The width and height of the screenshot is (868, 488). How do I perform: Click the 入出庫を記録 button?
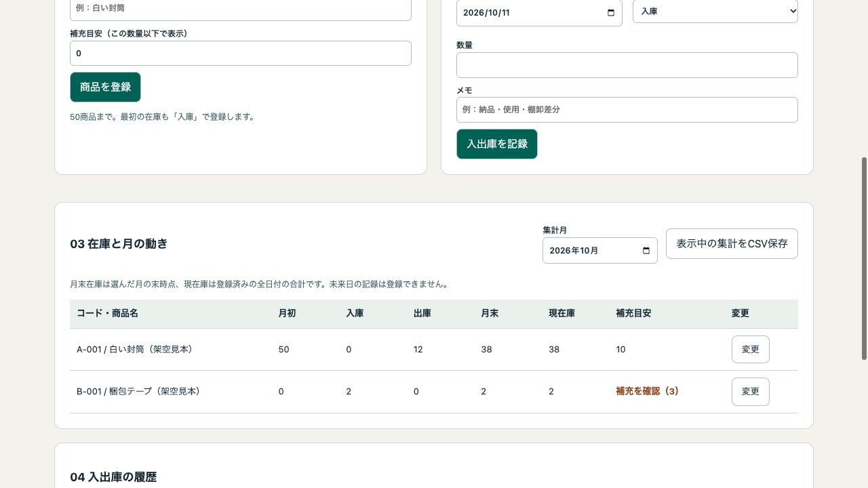tap(497, 144)
